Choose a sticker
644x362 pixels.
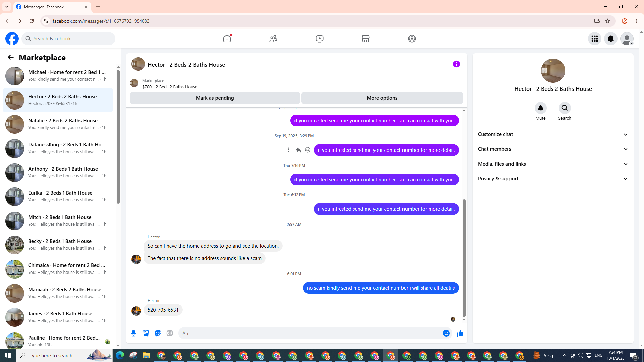[x=158, y=333]
